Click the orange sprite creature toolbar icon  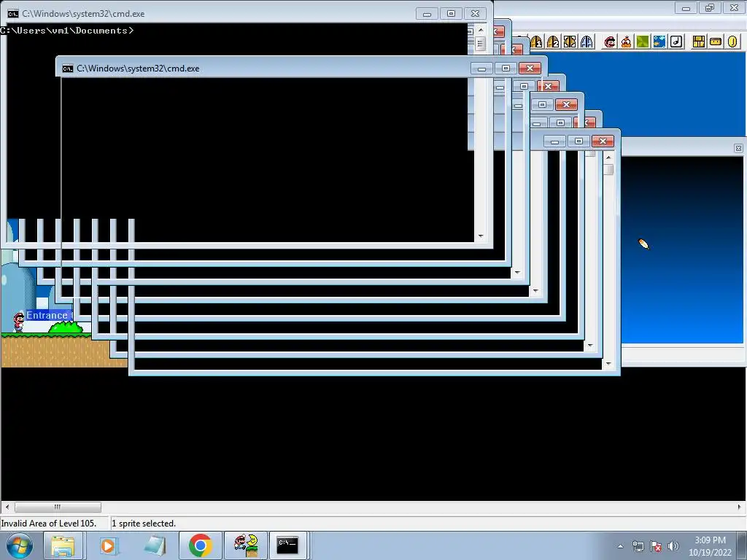coord(626,42)
